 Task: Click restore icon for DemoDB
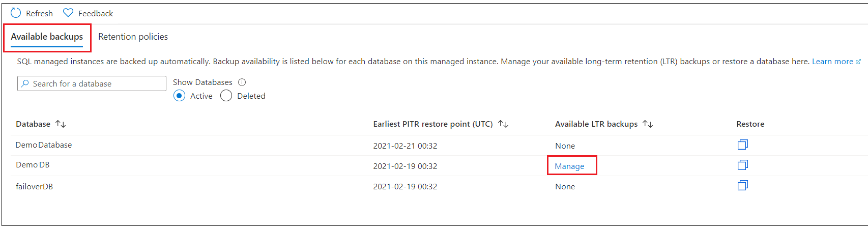click(x=742, y=165)
